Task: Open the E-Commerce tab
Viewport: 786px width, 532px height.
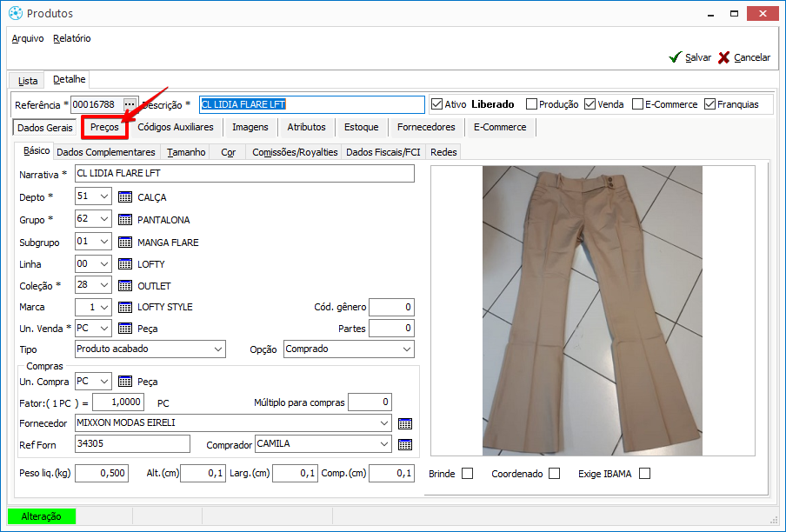Action: 500,127
